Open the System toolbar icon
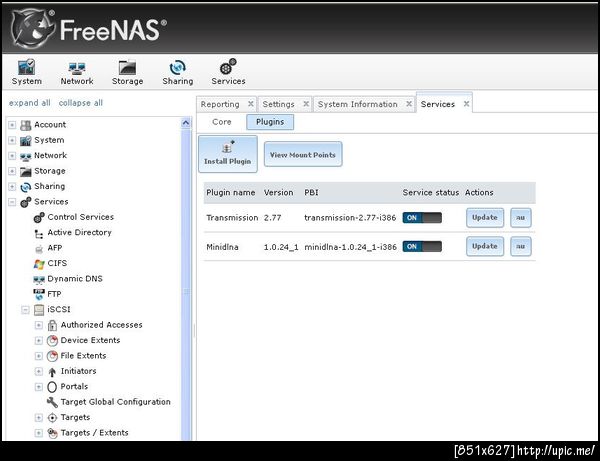The height and width of the screenshot is (461, 600). click(x=26, y=72)
